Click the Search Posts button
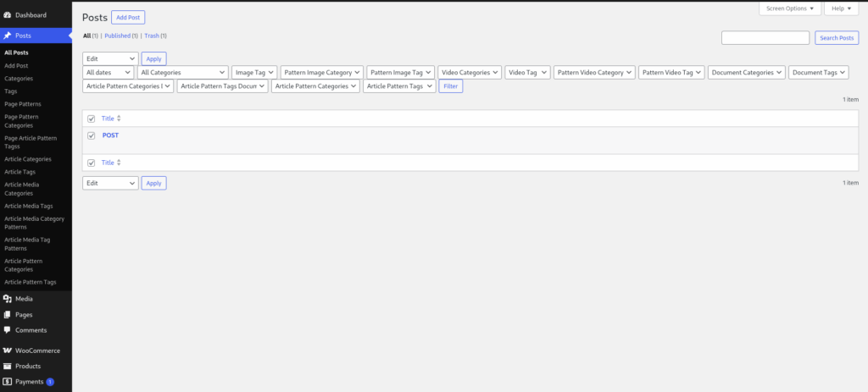Viewport: 868px width, 392px height. pyautogui.click(x=837, y=37)
